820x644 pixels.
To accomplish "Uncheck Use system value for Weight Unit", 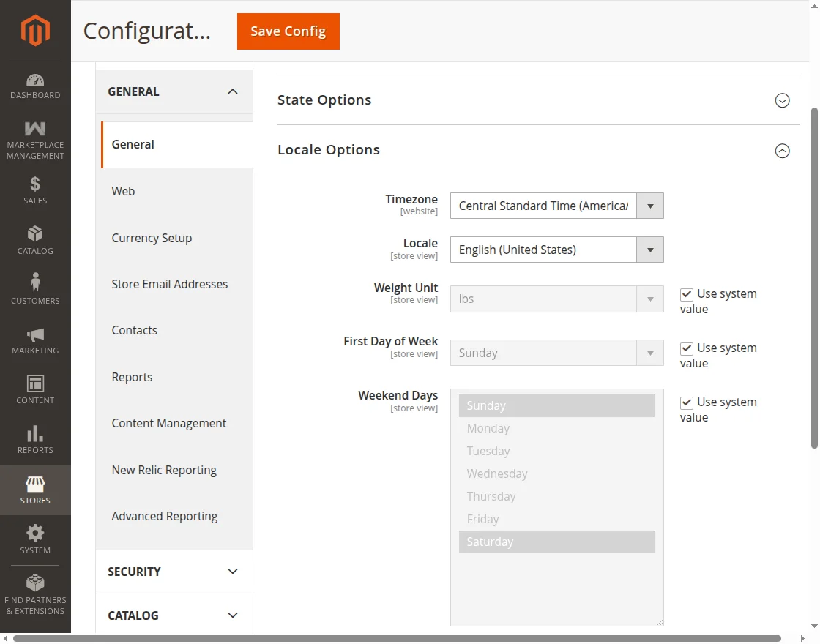I will pyautogui.click(x=687, y=294).
